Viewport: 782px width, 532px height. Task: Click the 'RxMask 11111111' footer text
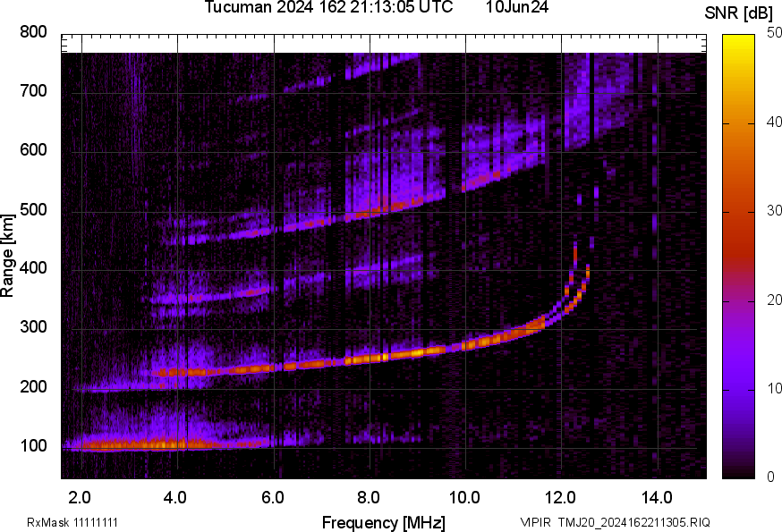click(72, 522)
